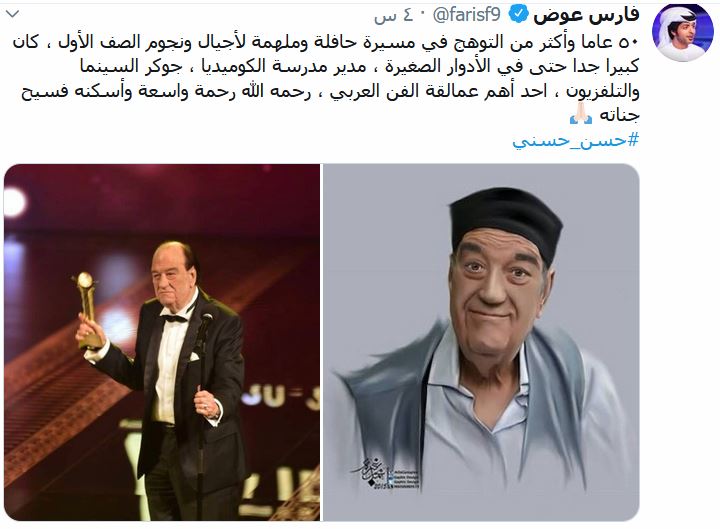Click the word جناته in tweet
The image size is (720, 529).
point(619,115)
